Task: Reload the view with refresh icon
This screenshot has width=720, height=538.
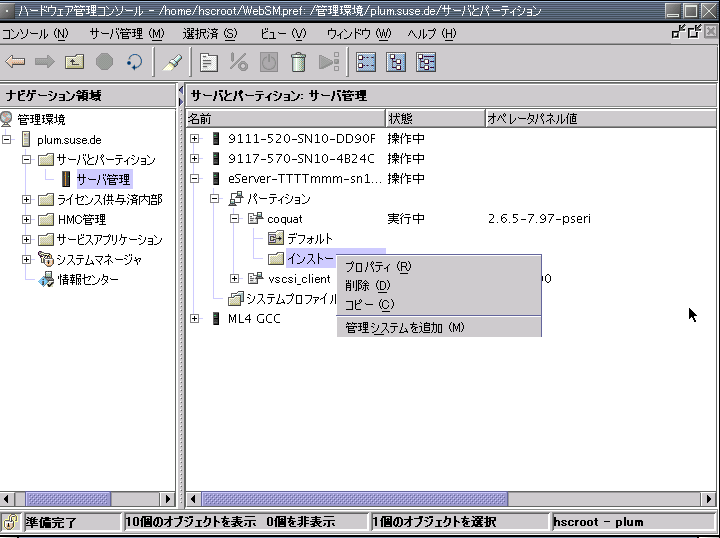Action: pyautogui.click(x=134, y=62)
